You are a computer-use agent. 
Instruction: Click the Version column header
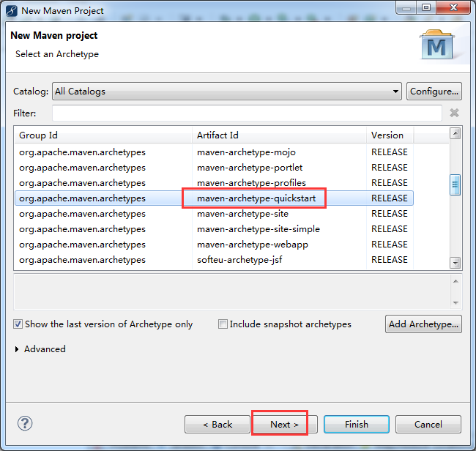[x=390, y=135]
